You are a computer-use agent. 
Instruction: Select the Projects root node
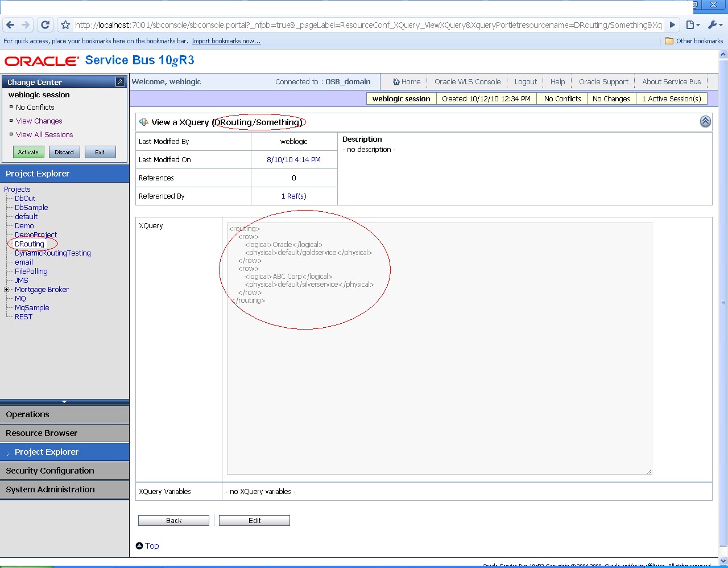coord(17,190)
